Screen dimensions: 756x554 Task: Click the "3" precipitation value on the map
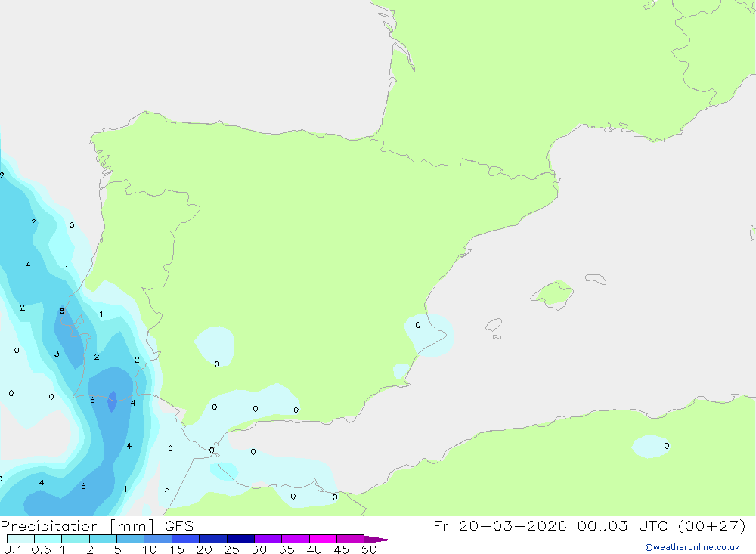57,354
